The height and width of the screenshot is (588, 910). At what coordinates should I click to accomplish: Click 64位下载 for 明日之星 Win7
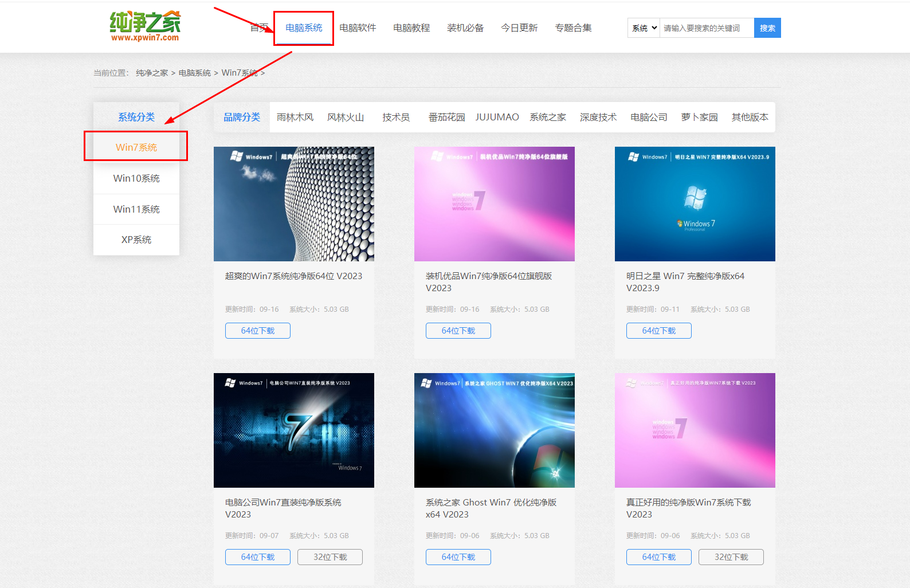(x=659, y=331)
